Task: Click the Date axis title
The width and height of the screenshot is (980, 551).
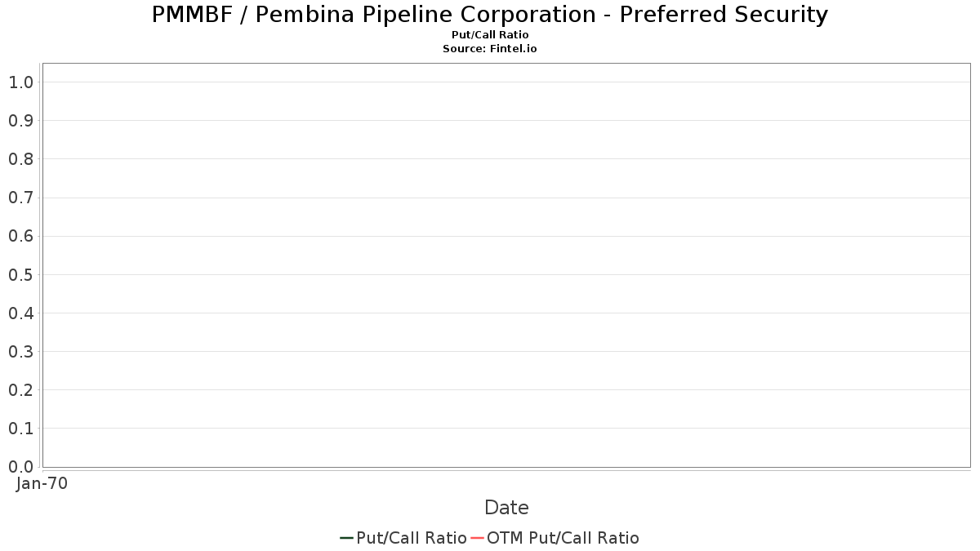Action: pyautogui.click(x=506, y=508)
